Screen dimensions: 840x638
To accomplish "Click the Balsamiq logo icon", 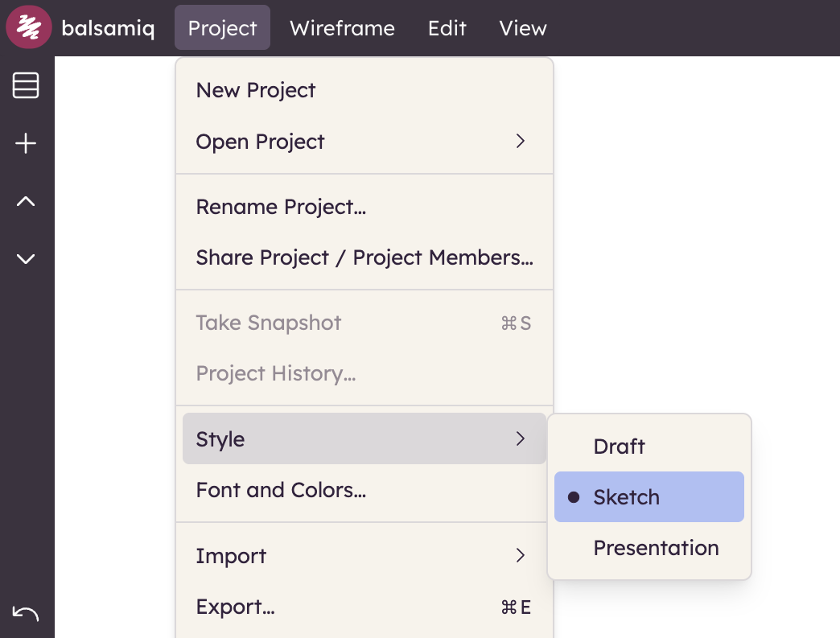I will [29, 28].
